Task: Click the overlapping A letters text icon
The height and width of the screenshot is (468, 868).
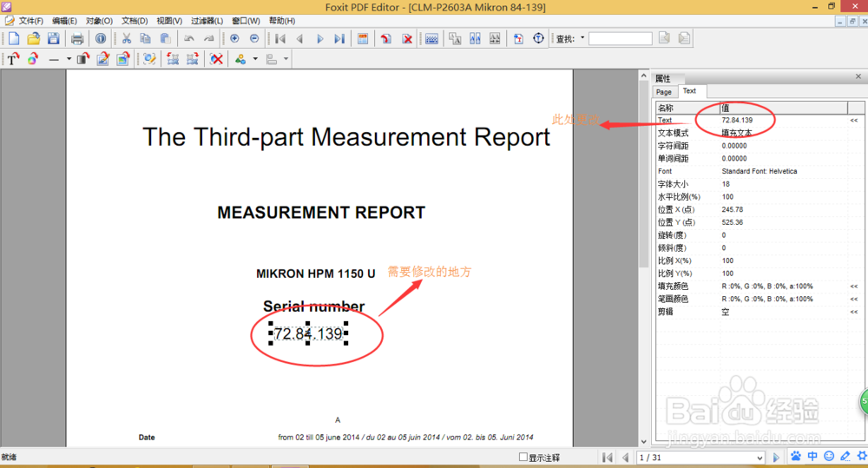Action: 455,39
